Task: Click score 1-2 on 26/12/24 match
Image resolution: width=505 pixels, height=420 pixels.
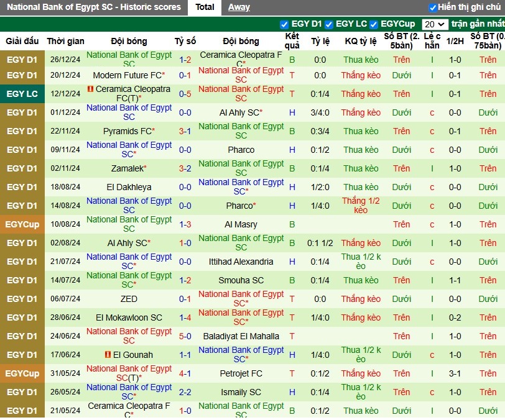Action: coord(185,60)
